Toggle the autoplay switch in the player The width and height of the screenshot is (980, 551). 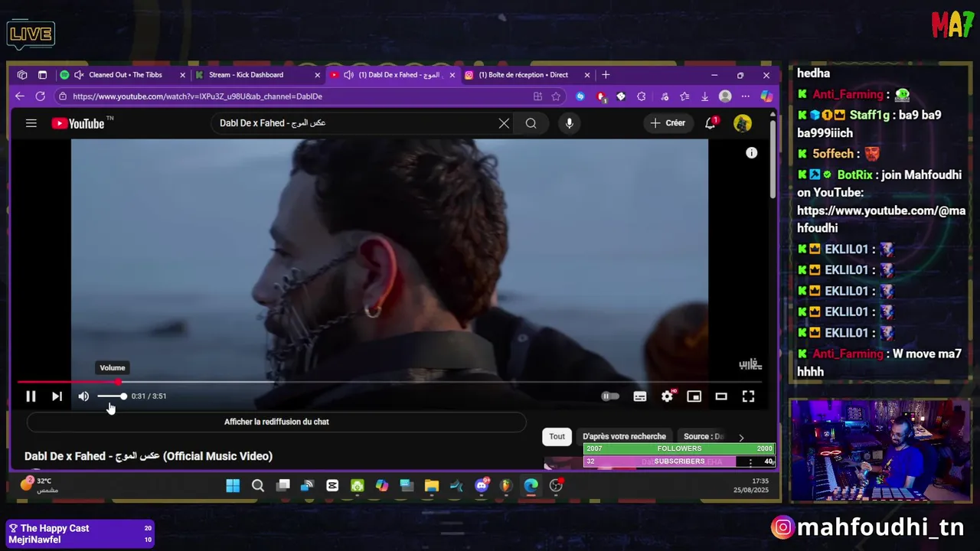(610, 396)
